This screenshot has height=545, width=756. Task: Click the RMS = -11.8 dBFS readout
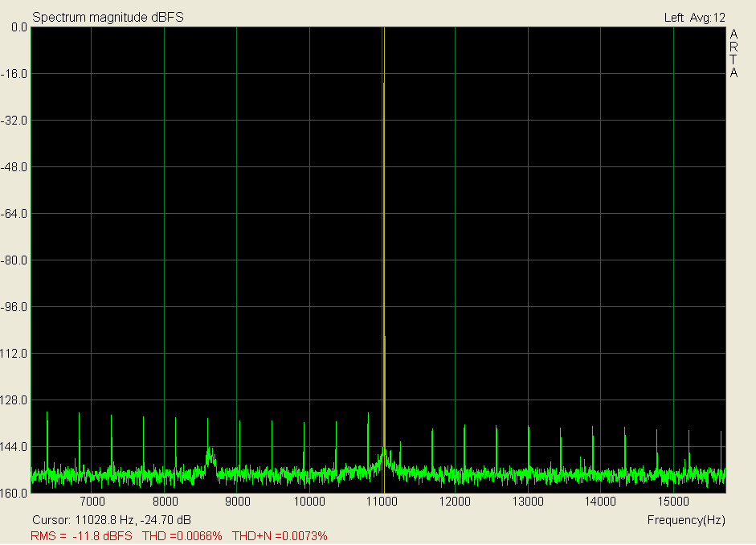point(81,536)
